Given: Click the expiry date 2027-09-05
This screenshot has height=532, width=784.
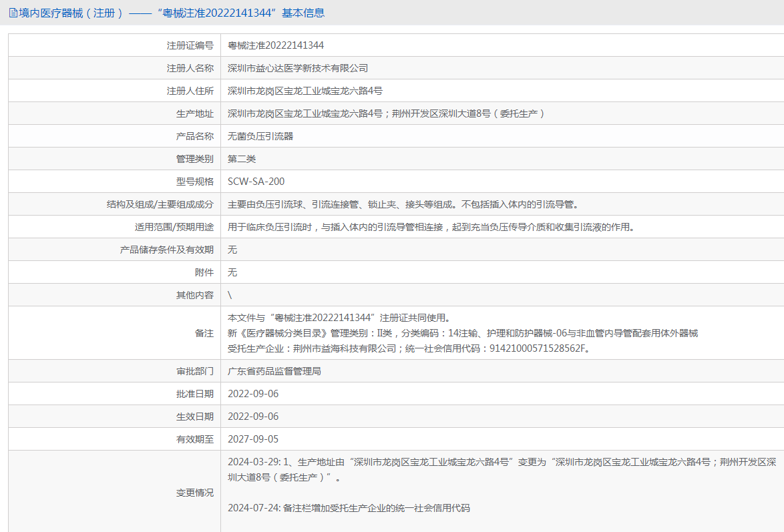Looking at the screenshot, I should coord(253,439).
